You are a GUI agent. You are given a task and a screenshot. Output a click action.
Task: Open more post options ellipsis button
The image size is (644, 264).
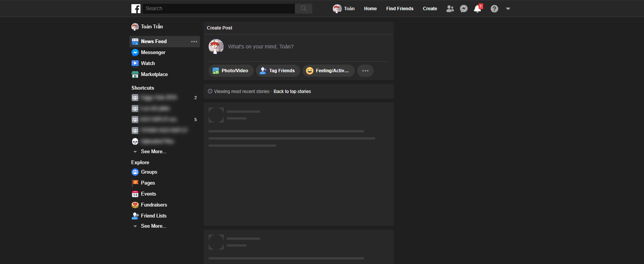point(365,71)
